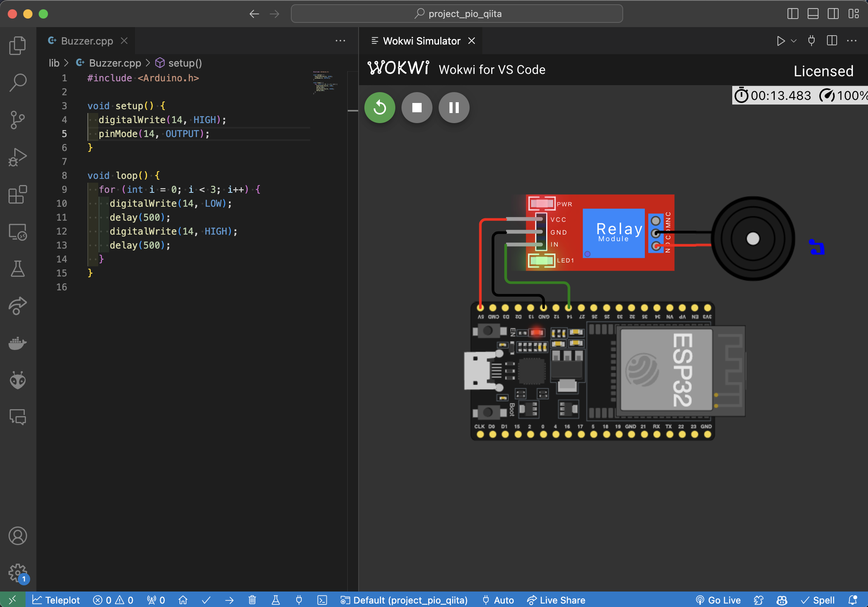Open the Explorer view in activity bar

pos(18,46)
